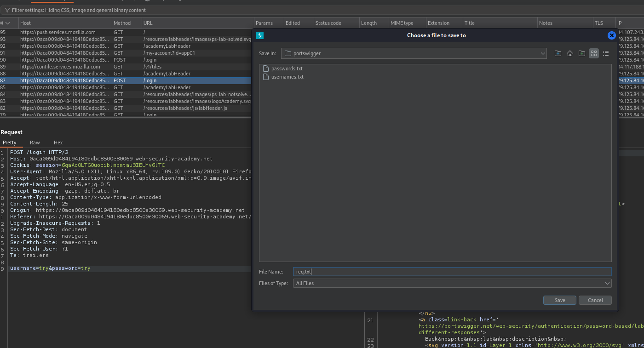Click the filter funnel icon
This screenshot has height=348, width=644.
[7, 10]
